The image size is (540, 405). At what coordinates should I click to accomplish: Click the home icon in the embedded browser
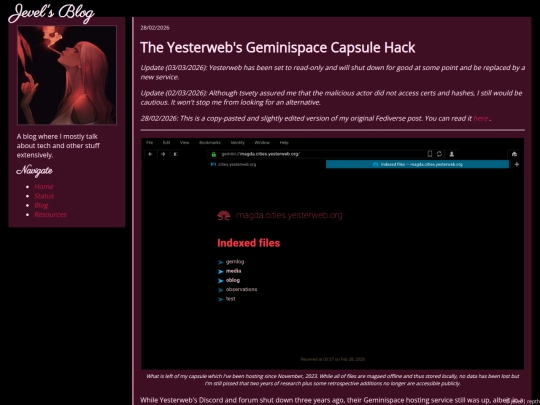click(515, 154)
